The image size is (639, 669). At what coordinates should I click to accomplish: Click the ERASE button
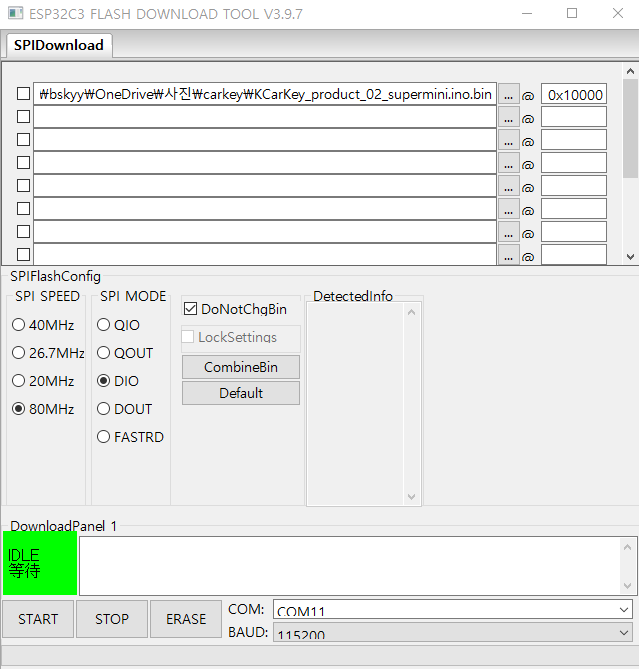click(x=186, y=619)
